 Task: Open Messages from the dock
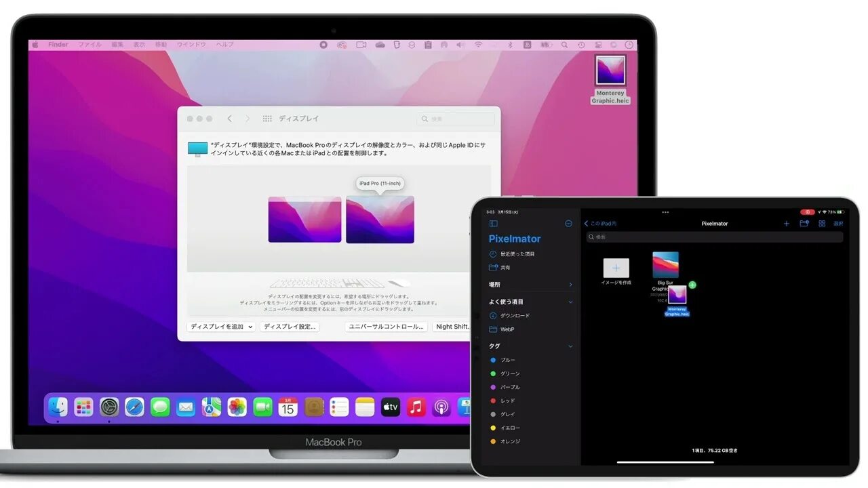click(160, 407)
